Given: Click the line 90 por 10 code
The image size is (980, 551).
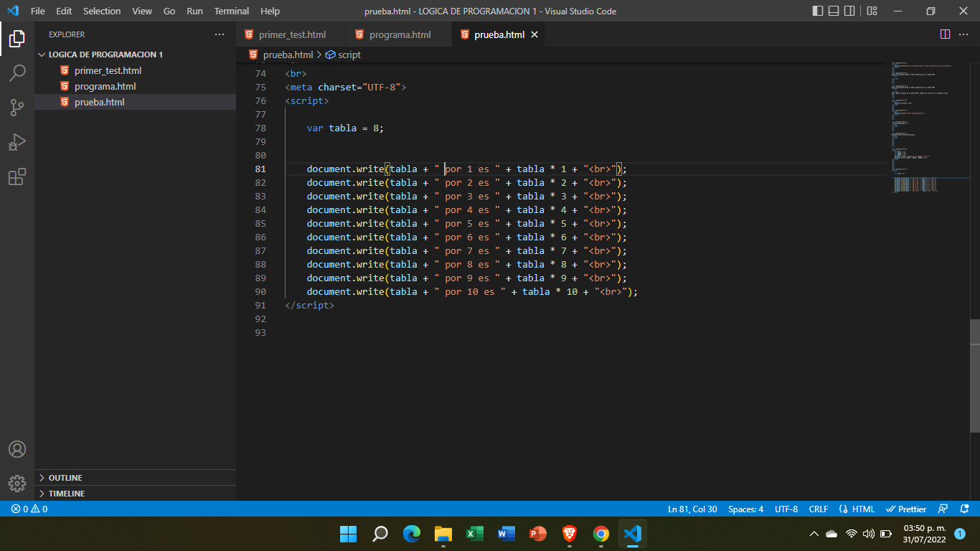Looking at the screenshot, I should tap(472, 291).
